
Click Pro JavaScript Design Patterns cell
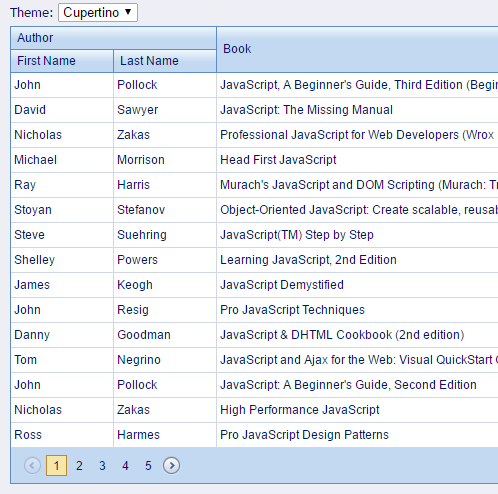coord(357,435)
